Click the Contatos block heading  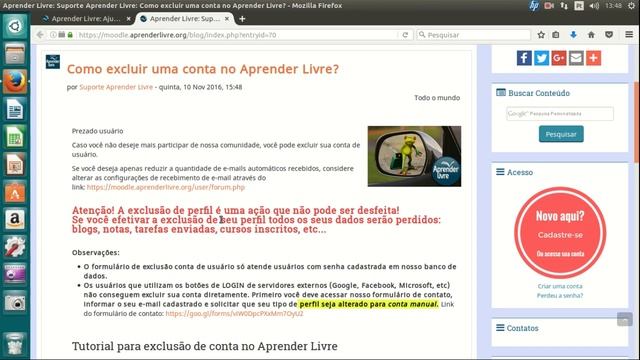point(522,328)
